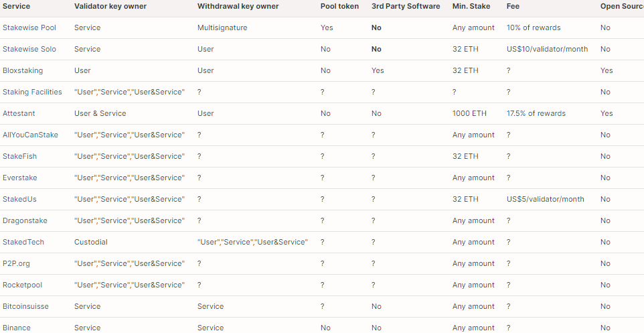The width and height of the screenshot is (644, 333).
Task: Click the Everstake service name
Action: coord(19,178)
